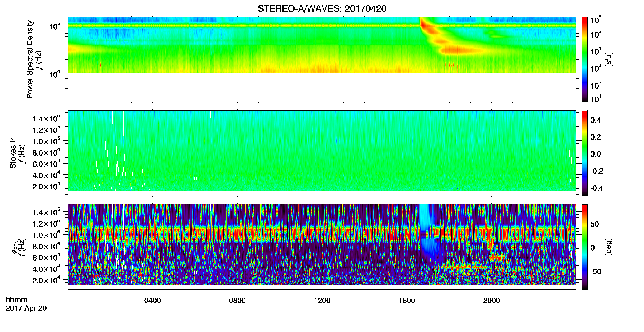644x332 pixels.
Task: Click the 1.0×10^5 tick in Stokes panel
Action: click(x=46, y=141)
